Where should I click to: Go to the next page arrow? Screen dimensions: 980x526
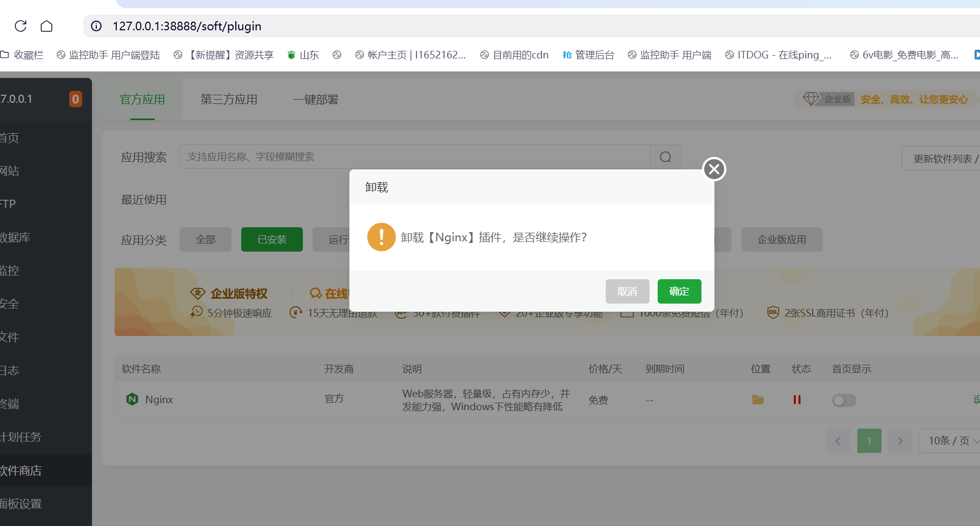(x=900, y=441)
